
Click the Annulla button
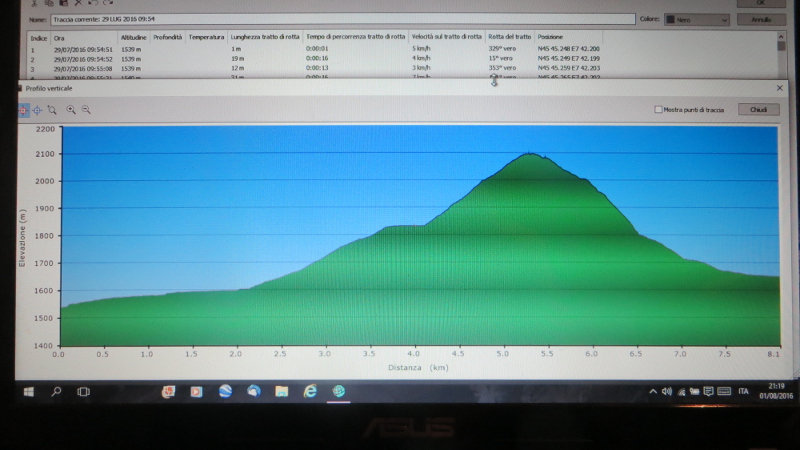[x=761, y=19]
